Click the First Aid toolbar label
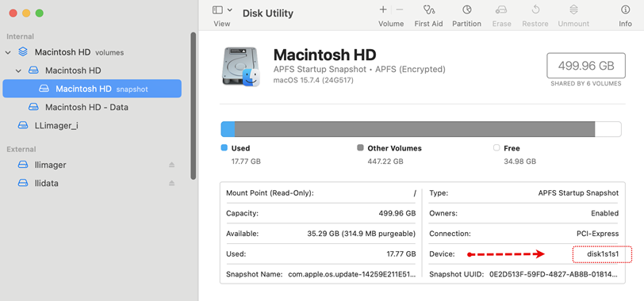644x301 pixels. pyautogui.click(x=428, y=24)
